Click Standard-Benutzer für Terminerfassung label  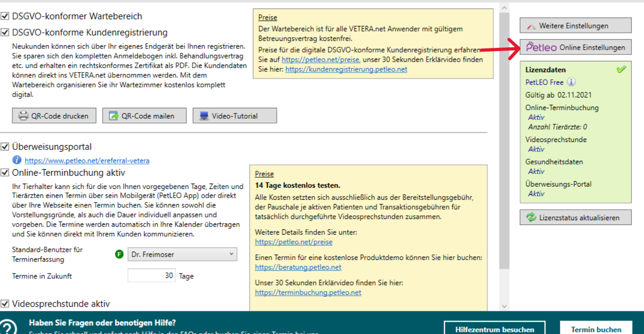click(47, 254)
